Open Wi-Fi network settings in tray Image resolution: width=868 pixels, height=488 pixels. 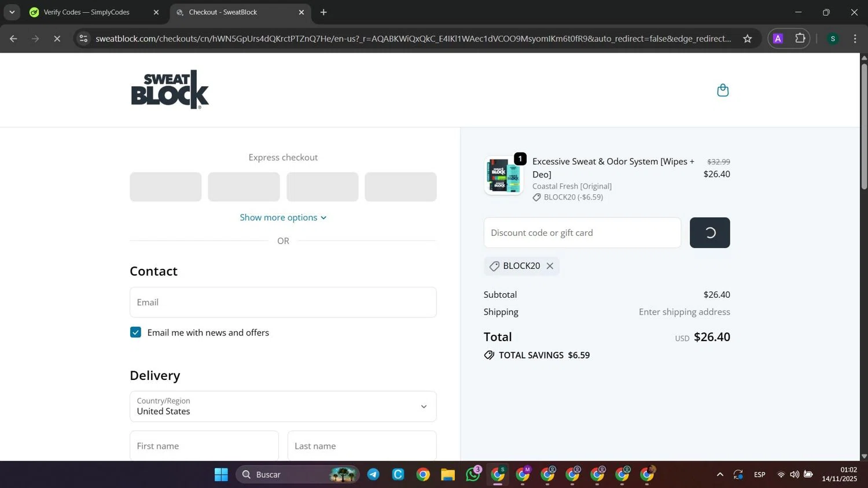781,475
